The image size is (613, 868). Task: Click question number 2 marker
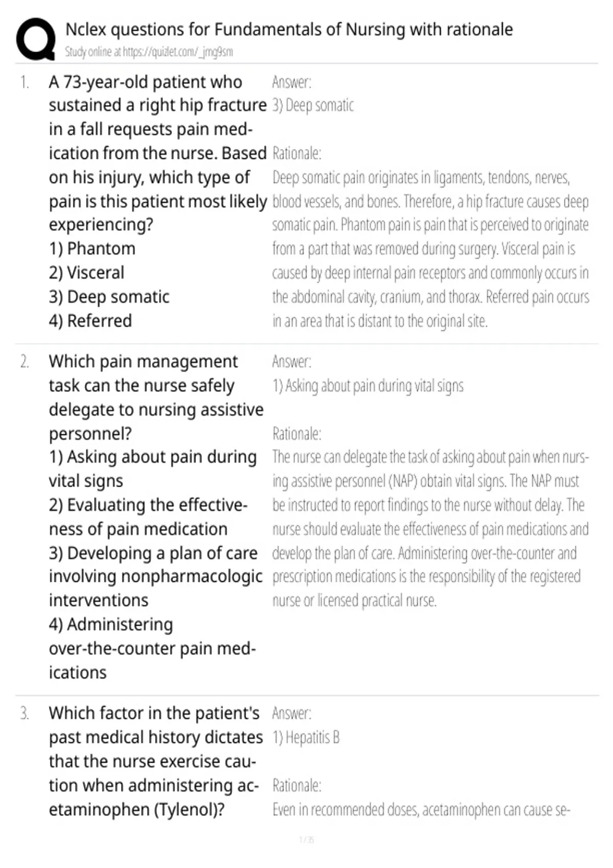point(25,361)
